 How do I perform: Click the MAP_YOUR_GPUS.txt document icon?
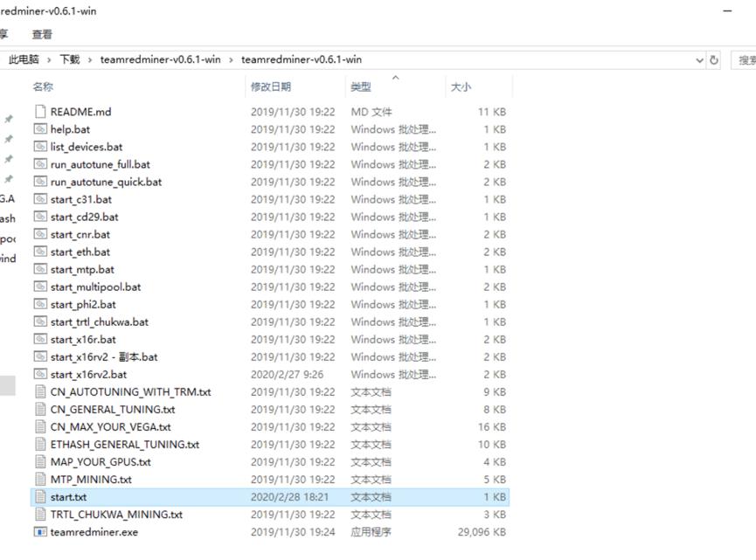click(x=40, y=461)
